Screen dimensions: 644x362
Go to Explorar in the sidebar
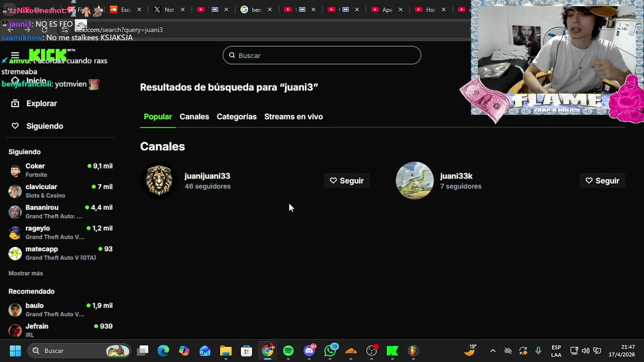click(42, 104)
